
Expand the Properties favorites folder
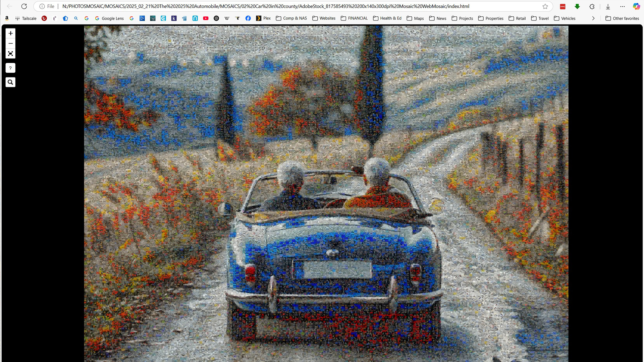click(491, 18)
